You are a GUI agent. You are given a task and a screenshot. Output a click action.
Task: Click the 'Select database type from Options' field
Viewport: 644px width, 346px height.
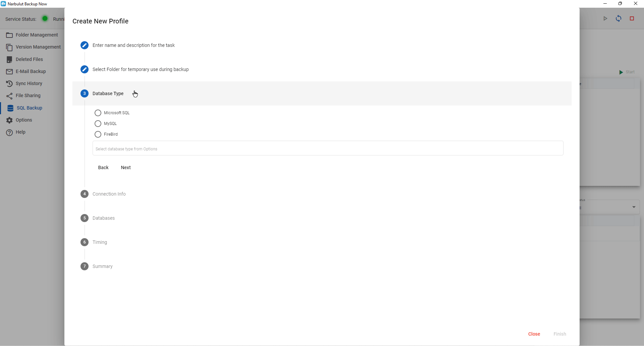pos(328,148)
